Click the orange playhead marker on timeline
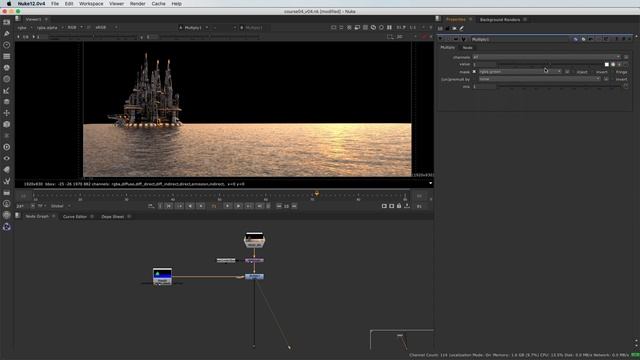The height and width of the screenshot is (360, 640). 316,193
